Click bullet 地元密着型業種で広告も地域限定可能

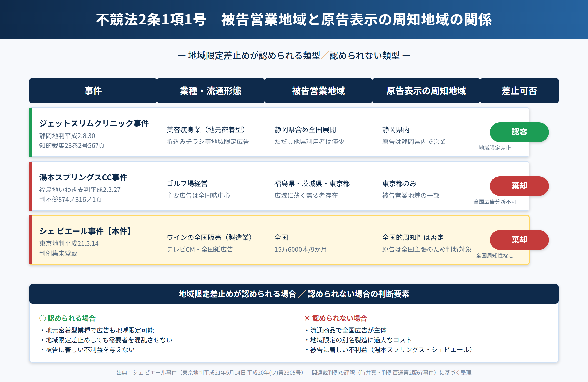click(97, 330)
